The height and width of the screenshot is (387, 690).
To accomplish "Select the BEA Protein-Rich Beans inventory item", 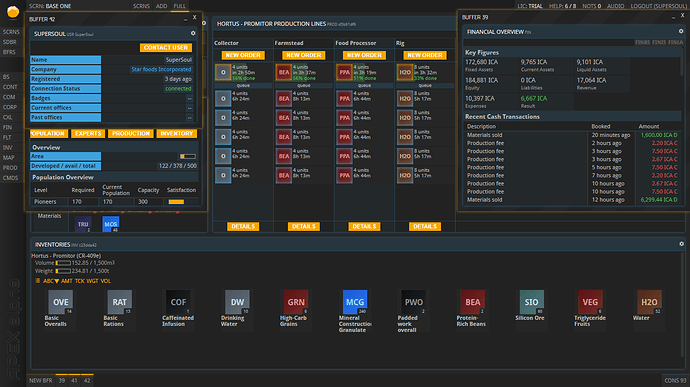I will point(473,302).
